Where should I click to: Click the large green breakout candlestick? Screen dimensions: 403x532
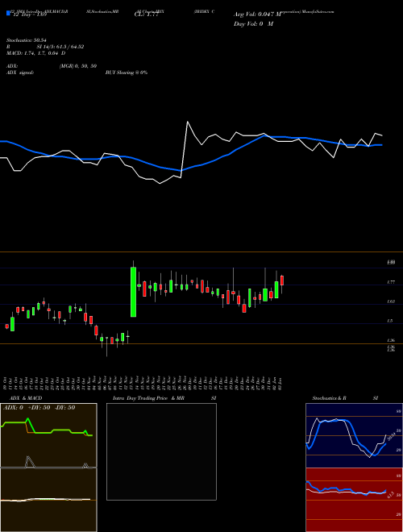(133, 292)
